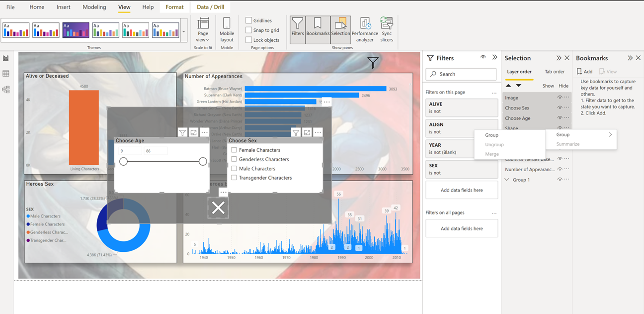Click the filter icon above Choose Age slicer
644x314 pixels.
coord(183,132)
